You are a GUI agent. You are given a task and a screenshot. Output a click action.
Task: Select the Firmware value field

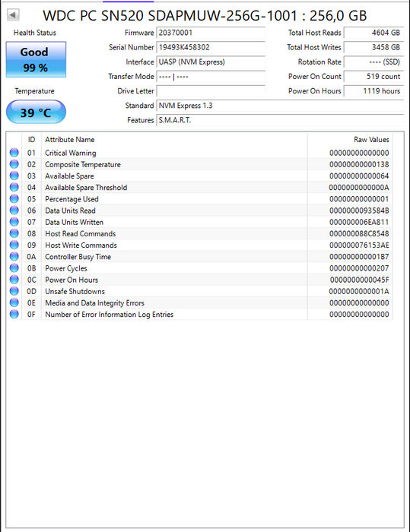[211, 33]
